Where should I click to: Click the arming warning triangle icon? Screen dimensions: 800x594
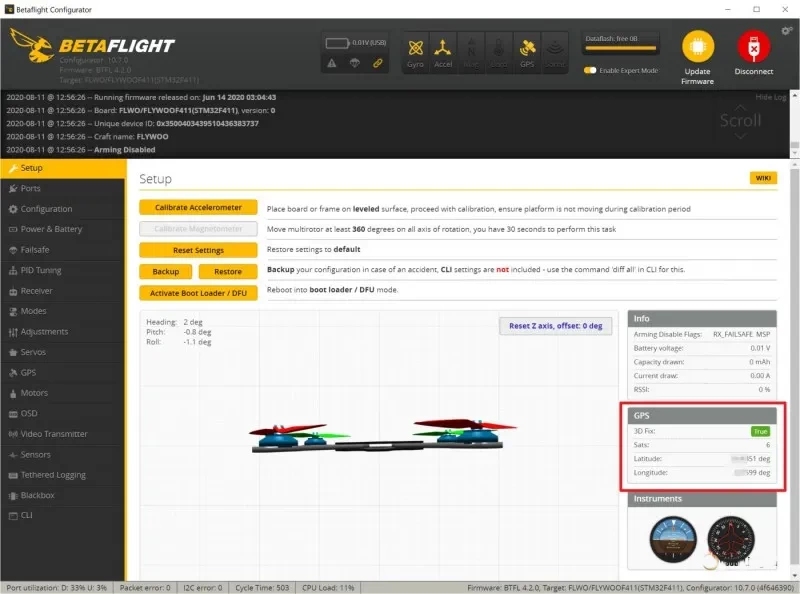coord(332,63)
